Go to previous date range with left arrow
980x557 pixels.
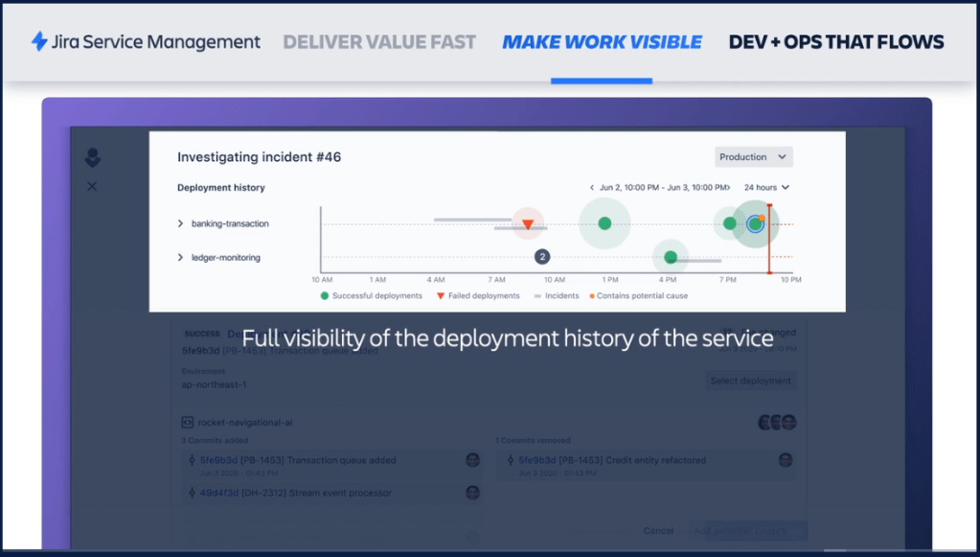point(591,188)
